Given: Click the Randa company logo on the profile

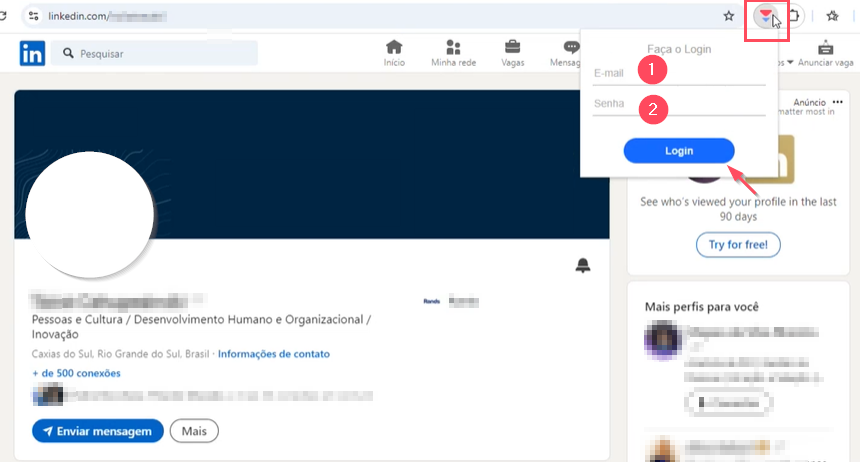Looking at the screenshot, I should pos(432,301).
